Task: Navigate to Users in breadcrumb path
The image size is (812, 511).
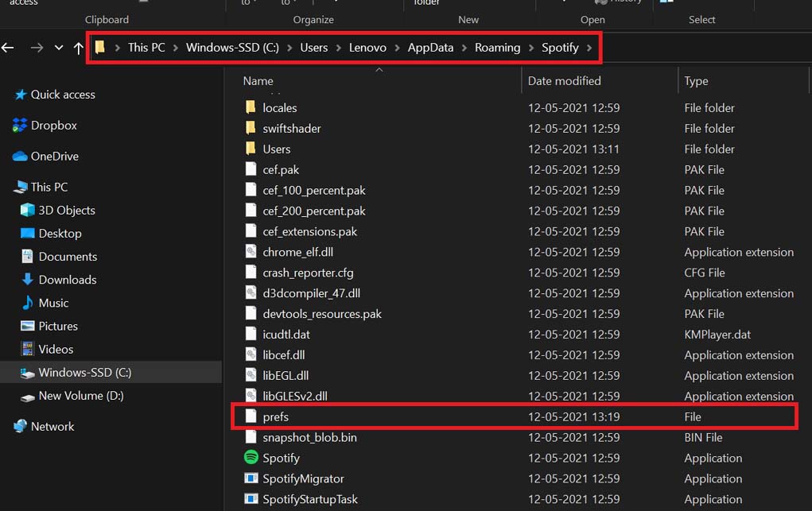Action: tap(314, 48)
